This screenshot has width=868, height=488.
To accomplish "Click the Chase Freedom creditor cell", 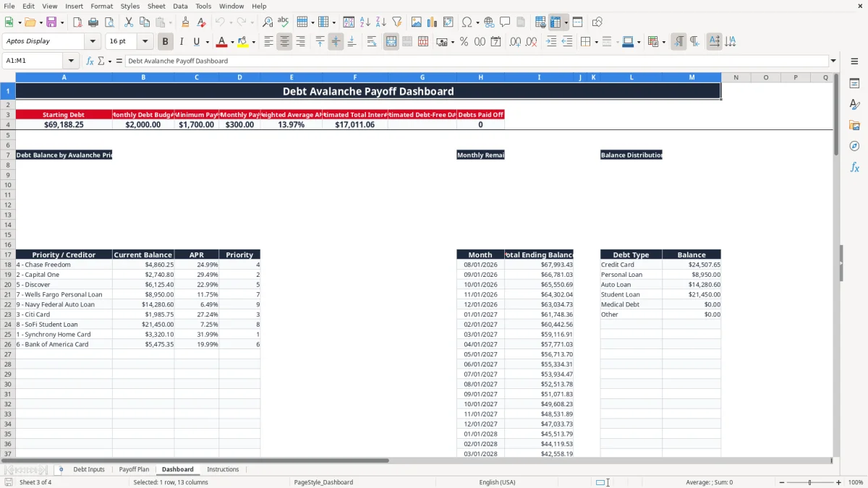I will (64, 265).
